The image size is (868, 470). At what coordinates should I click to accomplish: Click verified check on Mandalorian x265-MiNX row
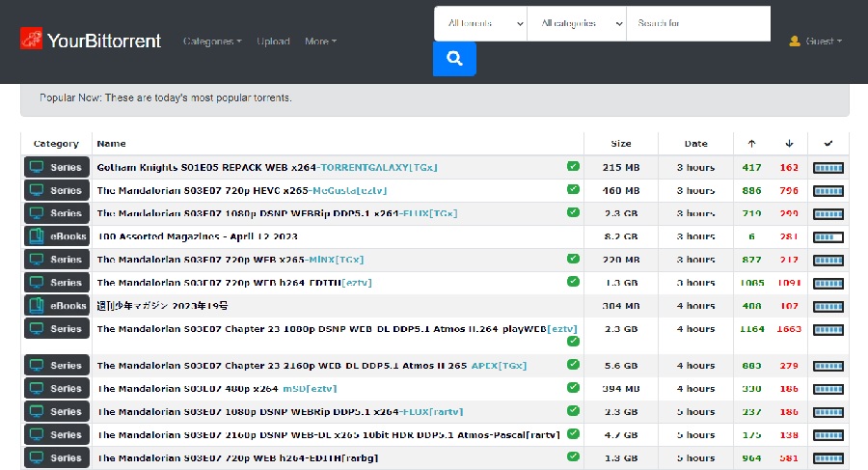tap(573, 259)
